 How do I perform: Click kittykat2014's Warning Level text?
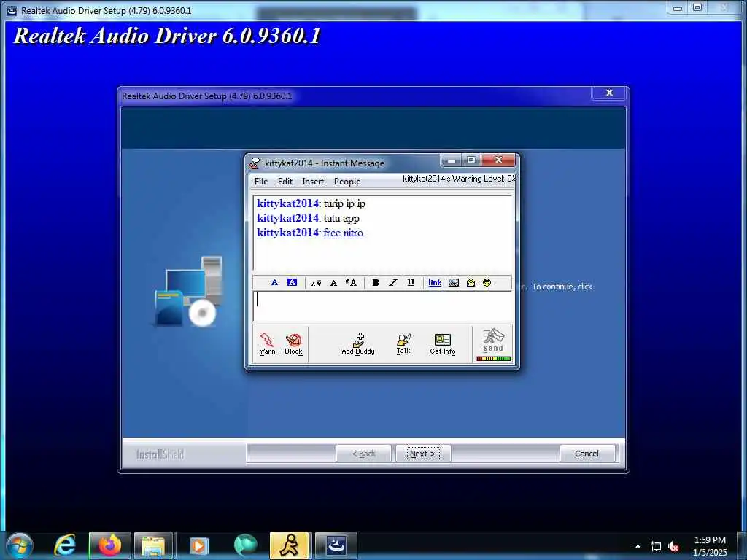(x=459, y=179)
